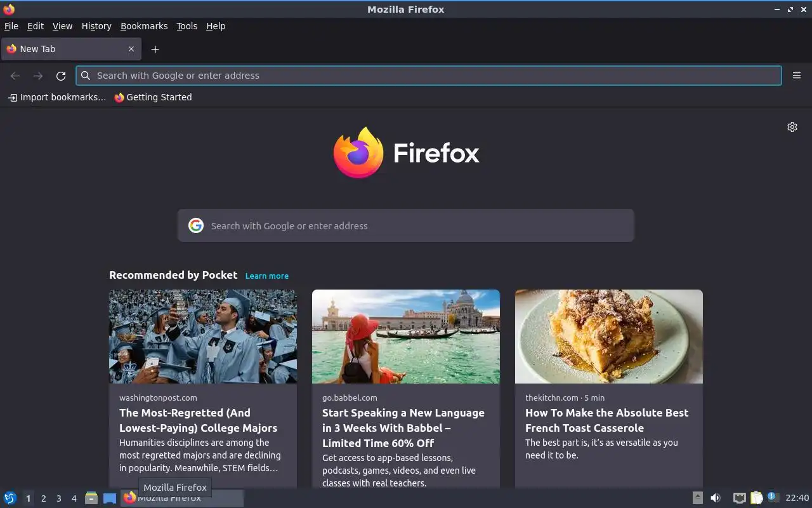
Task: Open the French toast casserole photo
Action: (609, 337)
